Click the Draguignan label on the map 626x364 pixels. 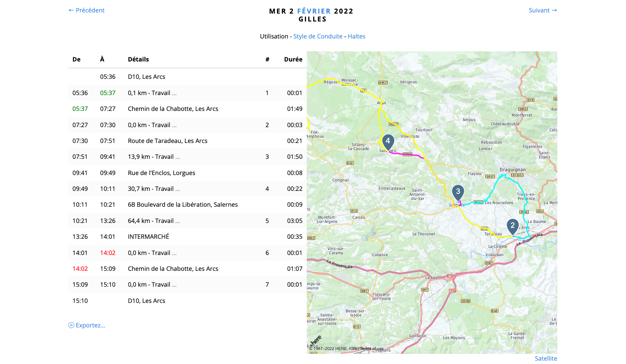pos(512,170)
